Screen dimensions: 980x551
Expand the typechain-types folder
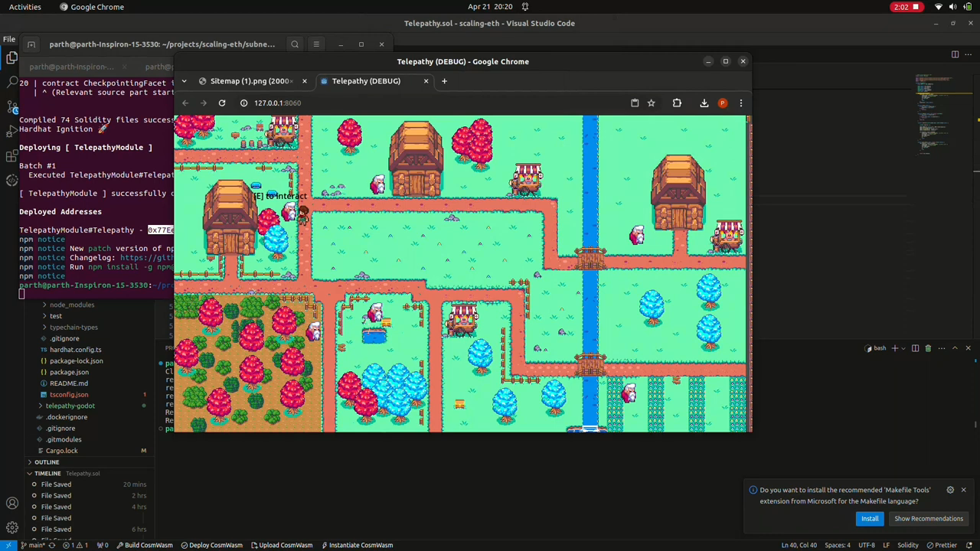pyautogui.click(x=73, y=328)
